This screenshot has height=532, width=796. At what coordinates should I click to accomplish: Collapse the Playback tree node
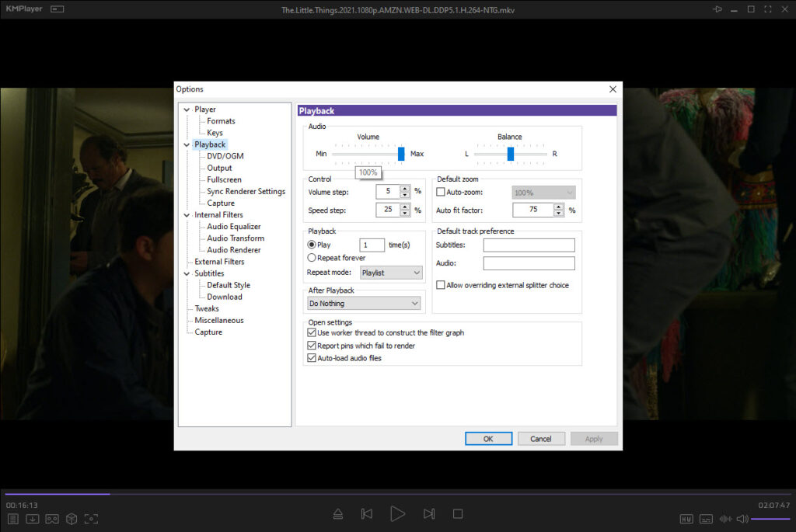tap(187, 144)
